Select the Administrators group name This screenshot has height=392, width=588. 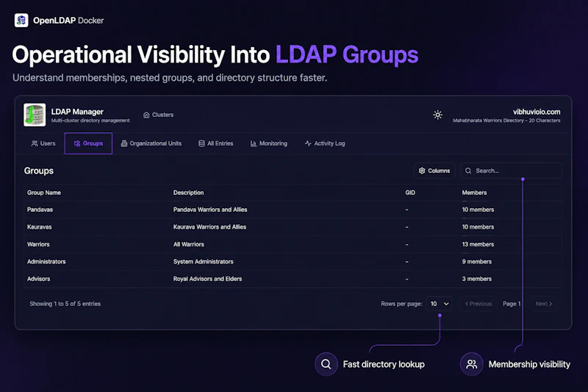tap(46, 262)
